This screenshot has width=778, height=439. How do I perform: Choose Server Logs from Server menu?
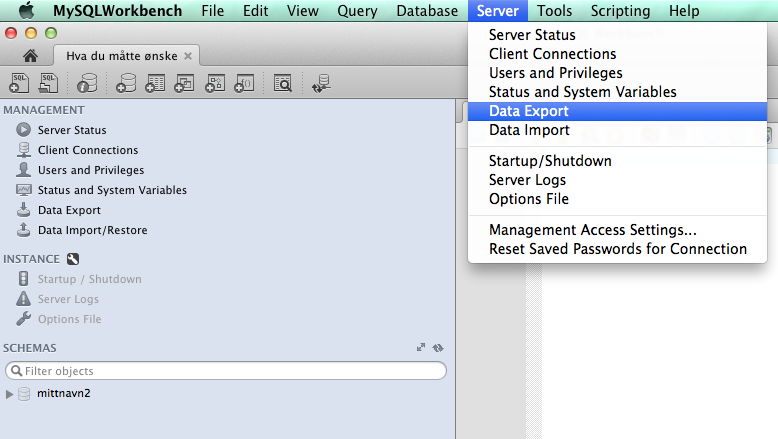tap(617, 180)
